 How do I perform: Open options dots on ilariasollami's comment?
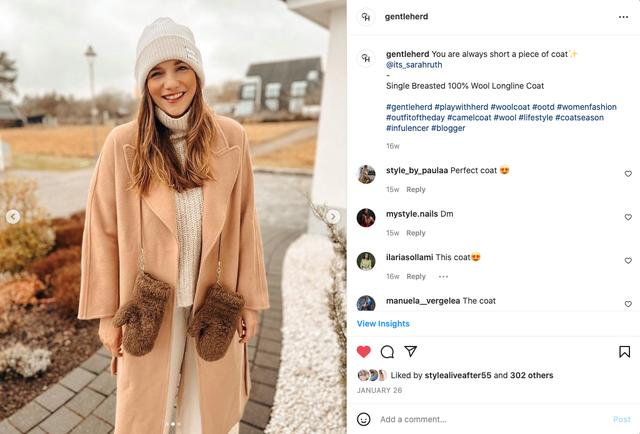(x=443, y=276)
